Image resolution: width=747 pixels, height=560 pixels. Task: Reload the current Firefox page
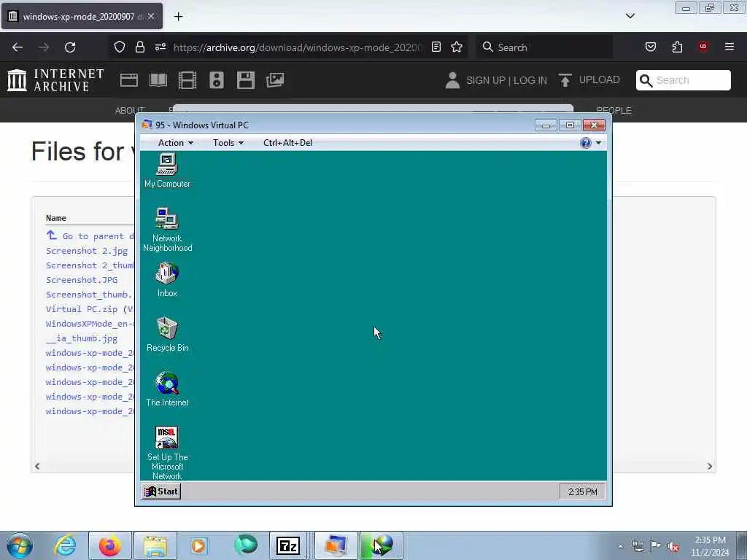coord(70,47)
